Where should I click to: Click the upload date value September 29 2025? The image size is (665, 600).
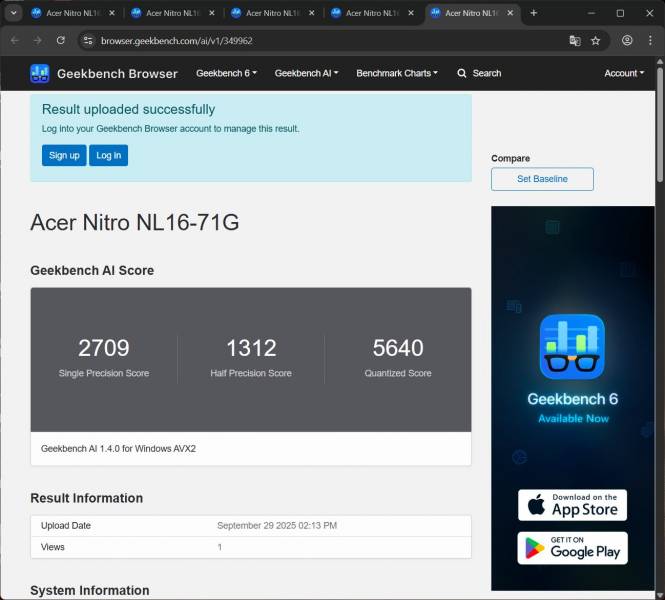tap(277, 525)
